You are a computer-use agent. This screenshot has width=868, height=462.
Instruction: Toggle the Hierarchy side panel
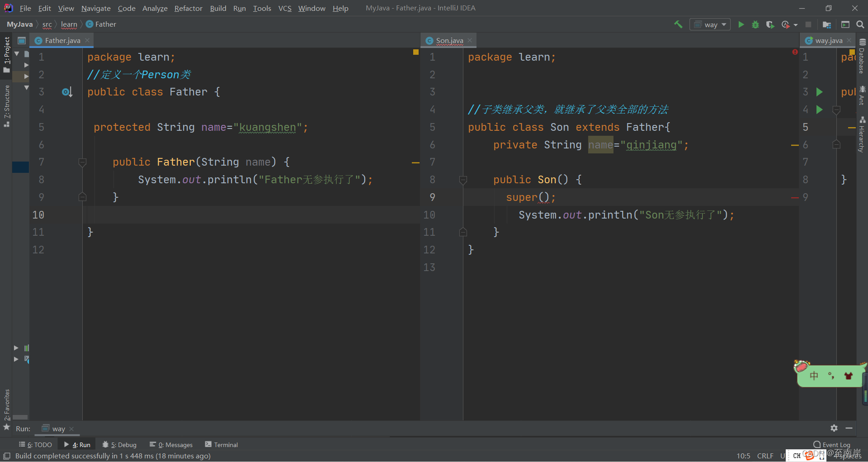pos(862,134)
